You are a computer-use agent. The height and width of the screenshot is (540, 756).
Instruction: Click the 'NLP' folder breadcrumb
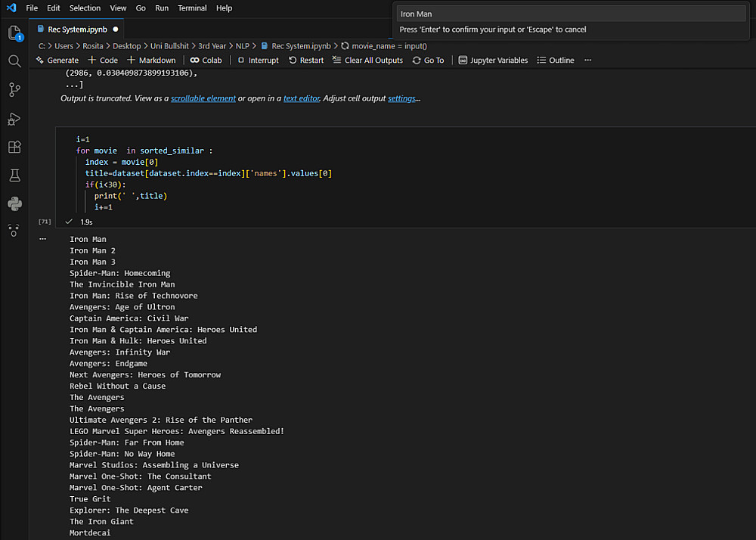point(243,46)
